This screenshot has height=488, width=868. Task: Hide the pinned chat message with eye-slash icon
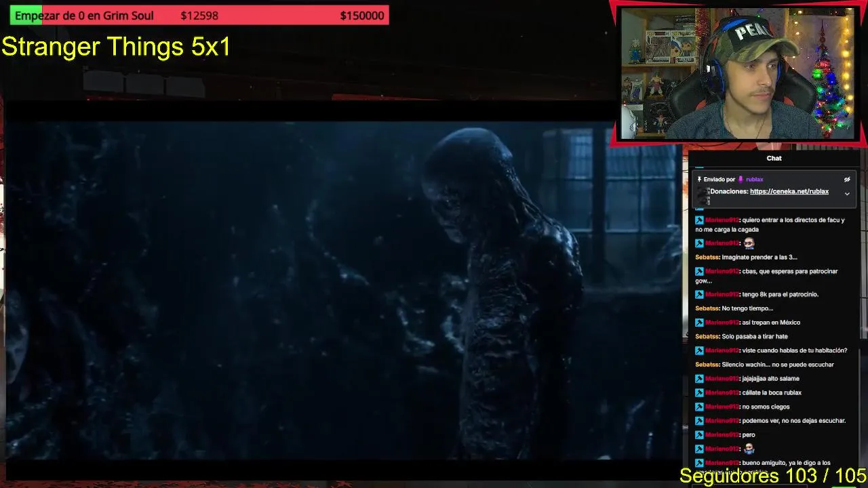tap(847, 180)
